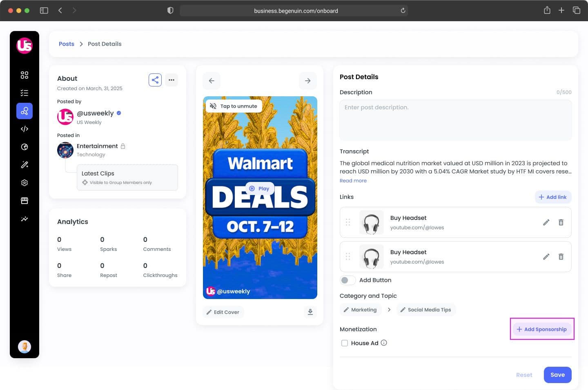The width and height of the screenshot is (588, 390).
Task: Go to the next post with right arrow
Action: [x=308, y=81]
